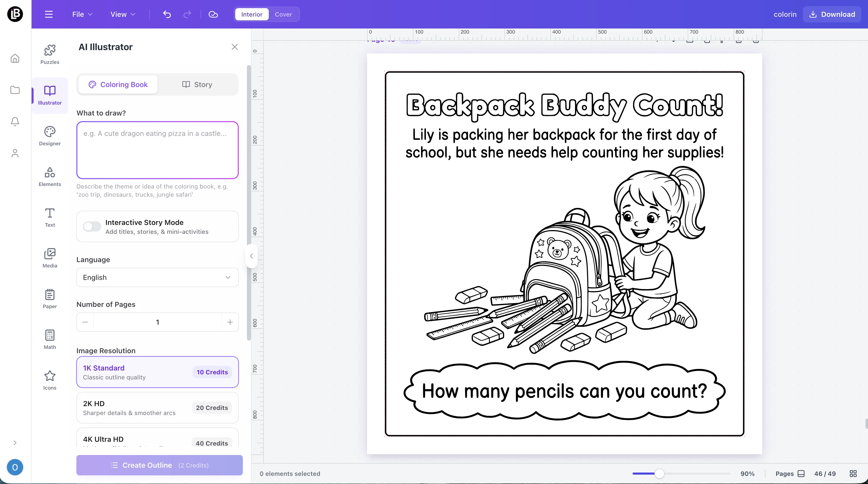Open the File menu

click(82, 14)
